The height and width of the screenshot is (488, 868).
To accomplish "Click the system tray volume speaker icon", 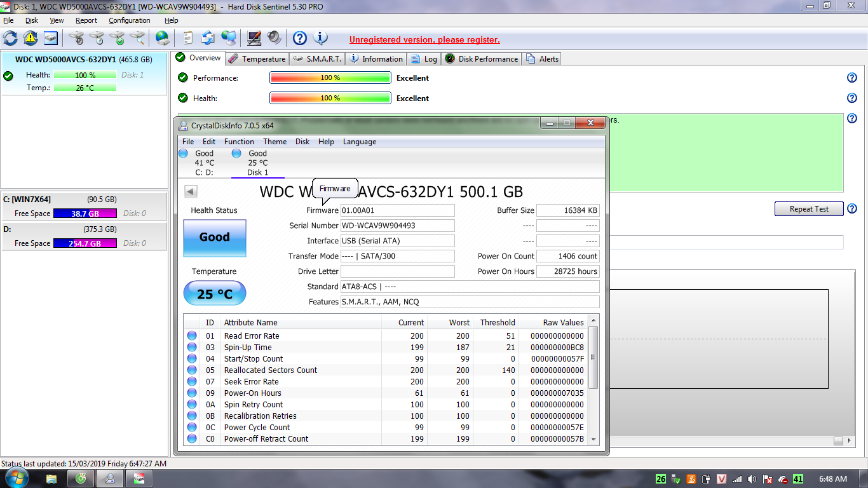I will [752, 479].
